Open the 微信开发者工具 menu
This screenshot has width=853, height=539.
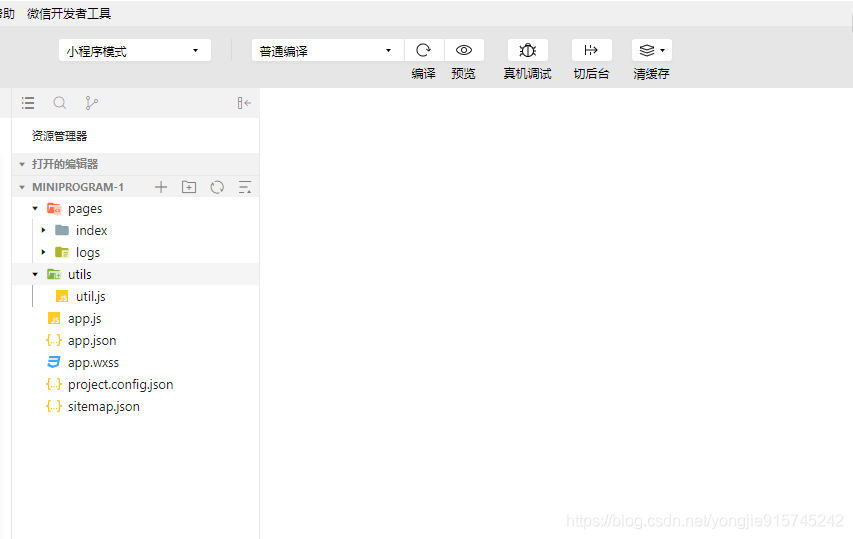click(x=69, y=14)
